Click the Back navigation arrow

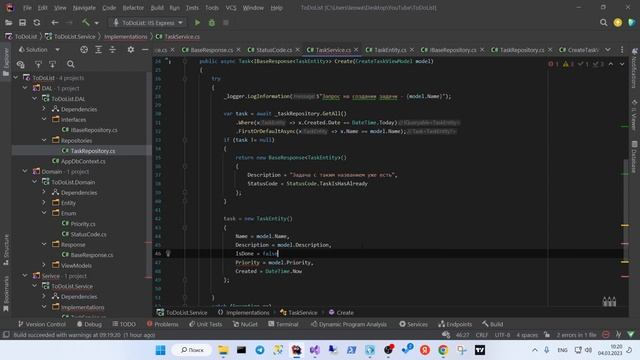[54, 23]
